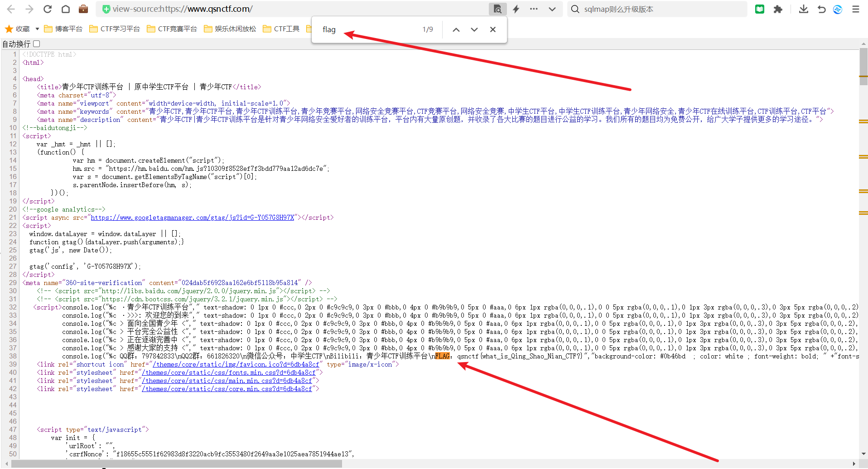The image size is (868, 469).
Task: Toggle the page search magnifier in address bar
Action: 497,9
